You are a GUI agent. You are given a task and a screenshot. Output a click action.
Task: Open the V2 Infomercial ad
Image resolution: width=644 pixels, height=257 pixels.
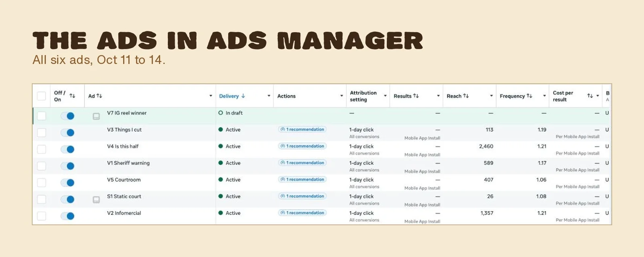[x=124, y=213]
